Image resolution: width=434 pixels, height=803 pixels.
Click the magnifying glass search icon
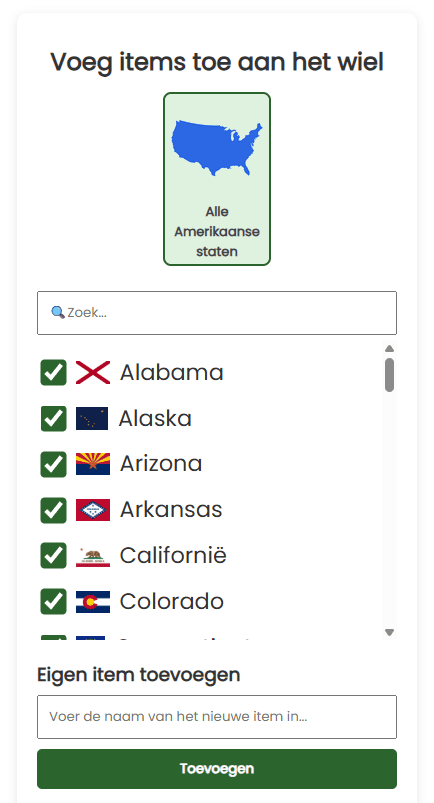click(x=57, y=312)
